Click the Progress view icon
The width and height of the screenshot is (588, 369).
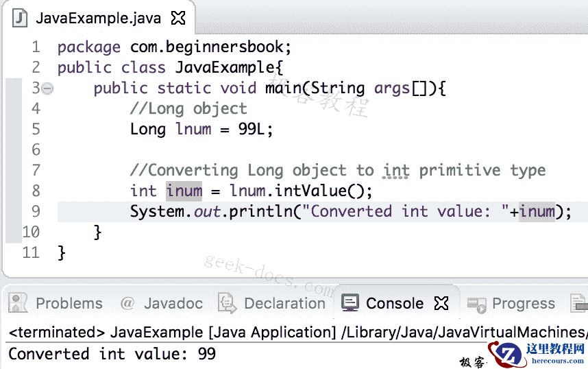click(476, 305)
